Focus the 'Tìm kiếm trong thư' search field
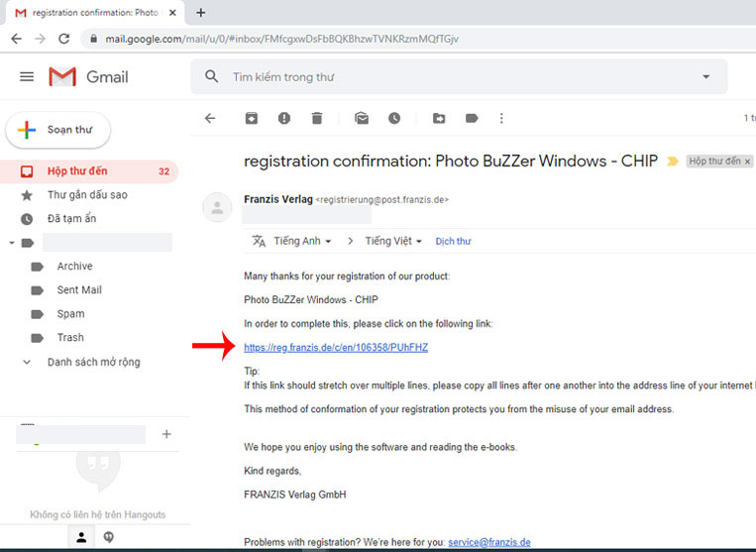Viewport: 756px width, 552px height. pyautogui.click(x=459, y=76)
